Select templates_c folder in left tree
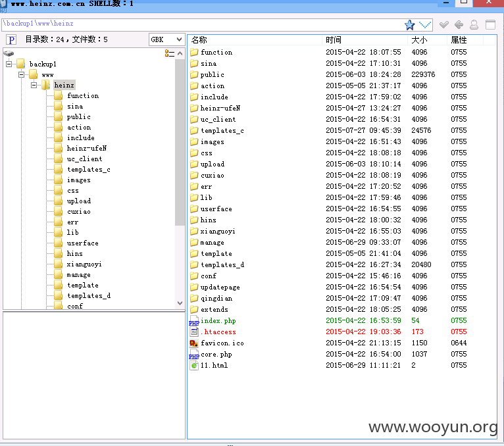Viewport: 504px width, 446px height. (x=89, y=169)
